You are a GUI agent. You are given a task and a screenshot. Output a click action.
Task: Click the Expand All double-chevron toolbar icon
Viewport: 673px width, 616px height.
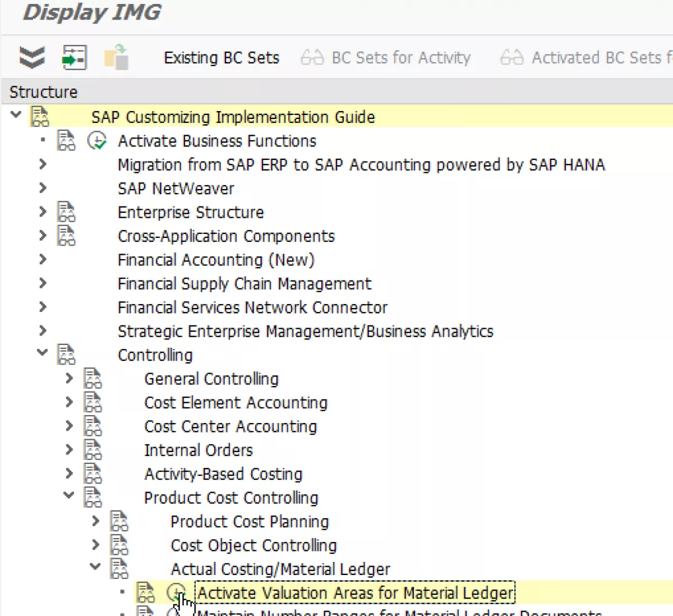(x=32, y=57)
